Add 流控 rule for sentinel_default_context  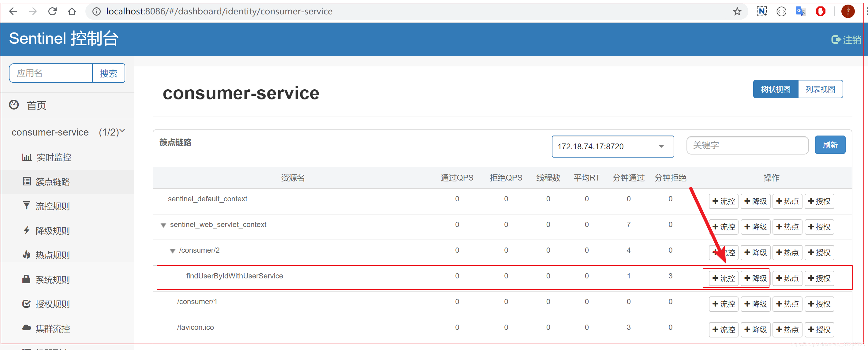point(724,201)
